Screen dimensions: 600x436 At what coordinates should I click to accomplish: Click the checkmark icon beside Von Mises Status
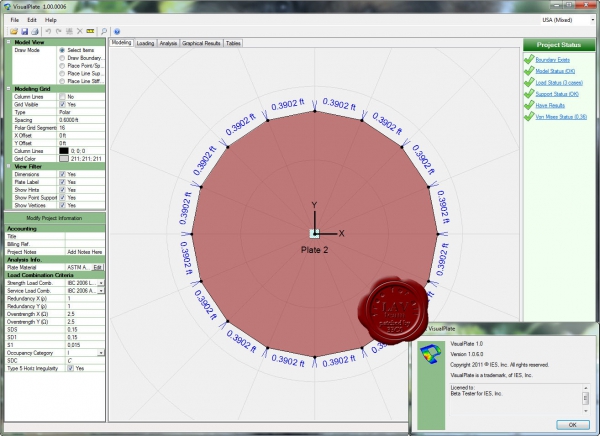(529, 116)
